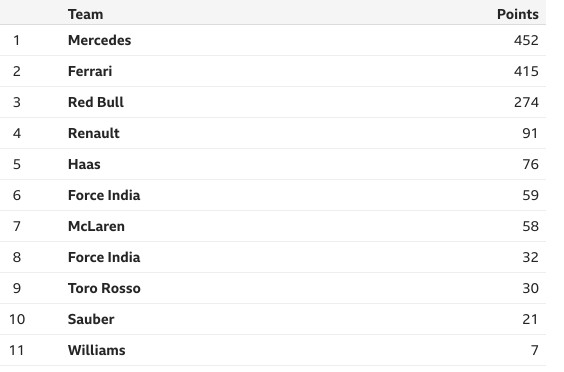Screen dimensions: 564x372
Task: Click the Points column header
Action: 518,14
